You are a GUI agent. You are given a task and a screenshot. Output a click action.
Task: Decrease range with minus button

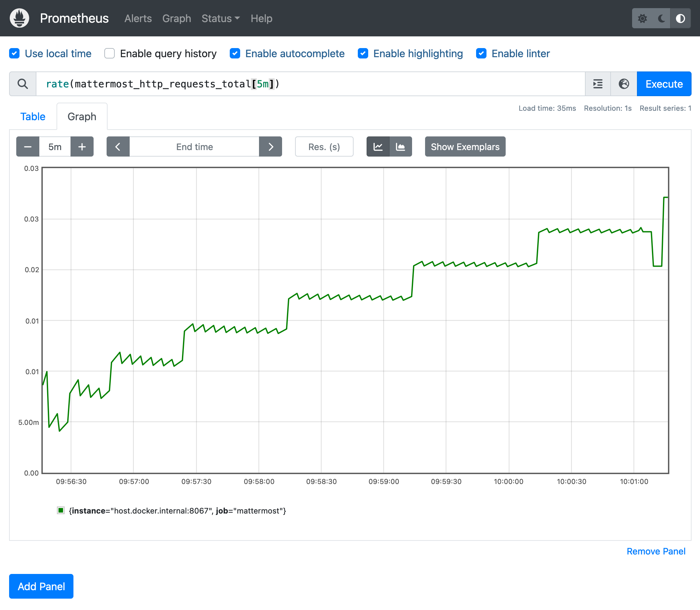28,147
